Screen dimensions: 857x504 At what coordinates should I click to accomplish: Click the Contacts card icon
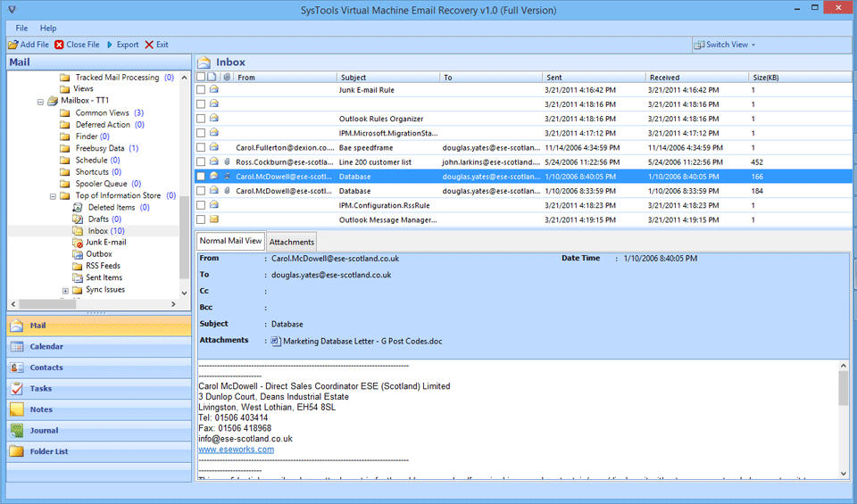[17, 368]
